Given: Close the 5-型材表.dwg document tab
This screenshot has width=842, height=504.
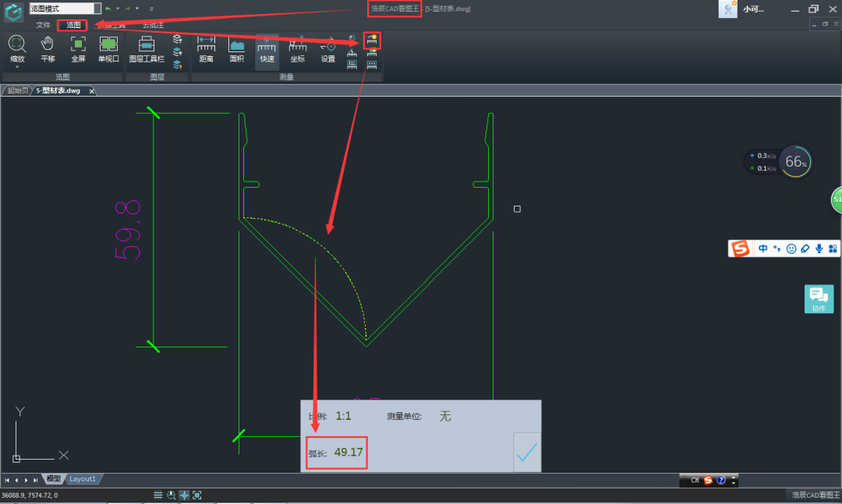Looking at the screenshot, I should click(92, 91).
